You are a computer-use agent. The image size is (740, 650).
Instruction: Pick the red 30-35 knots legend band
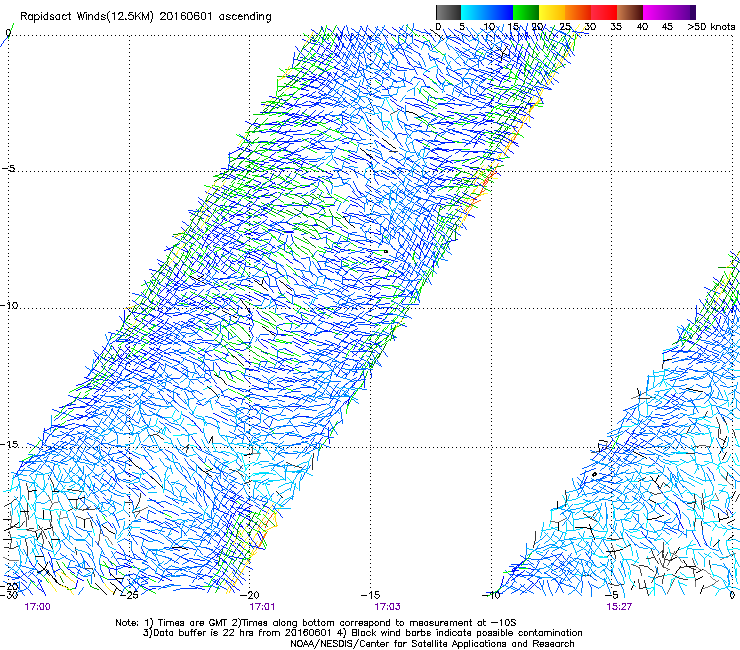[x=604, y=12]
